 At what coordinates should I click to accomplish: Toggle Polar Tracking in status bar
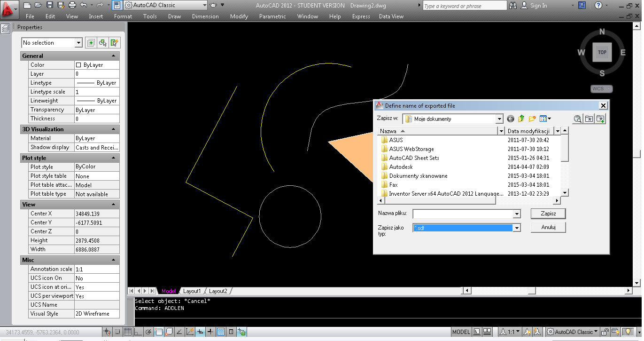pyautogui.click(x=148, y=332)
